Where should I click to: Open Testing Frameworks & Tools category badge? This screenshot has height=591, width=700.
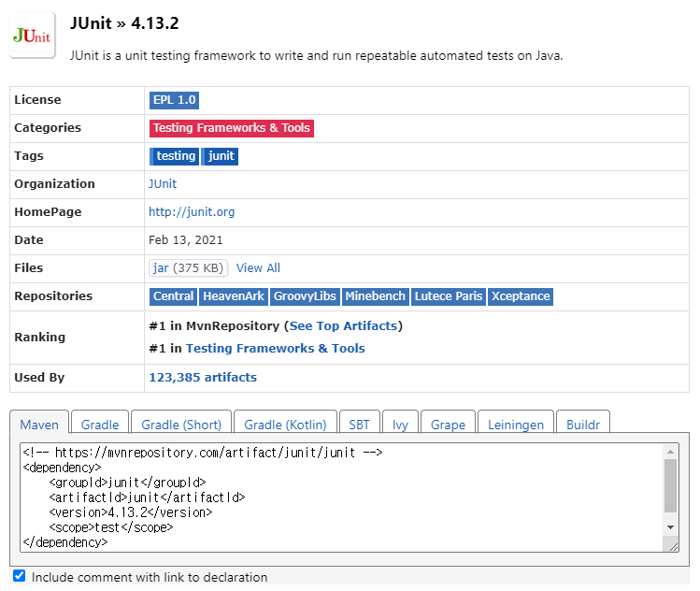[231, 128]
